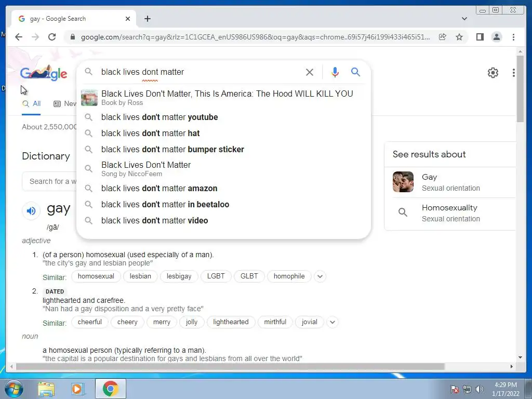
Task: Choose suggestion ending in beetaloo
Action: (x=224, y=204)
